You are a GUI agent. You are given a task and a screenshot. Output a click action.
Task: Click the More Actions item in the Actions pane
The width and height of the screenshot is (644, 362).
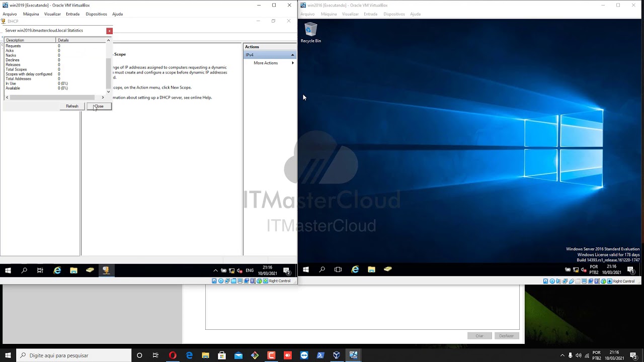tap(266, 63)
